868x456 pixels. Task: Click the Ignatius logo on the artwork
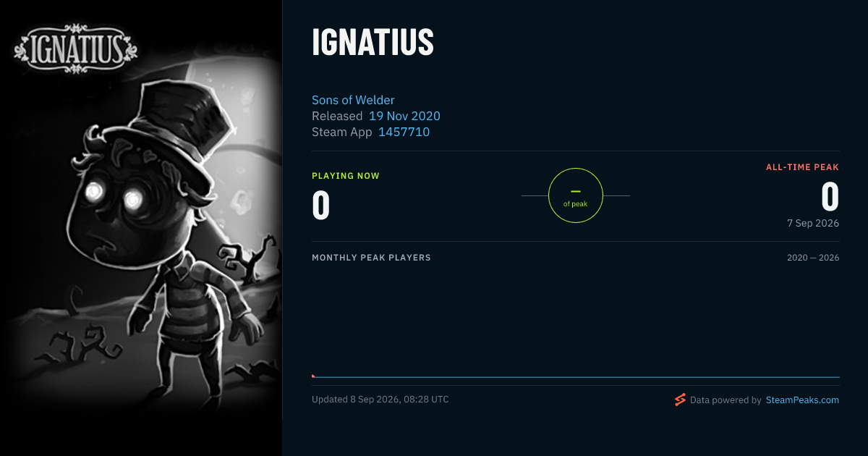tap(75, 50)
